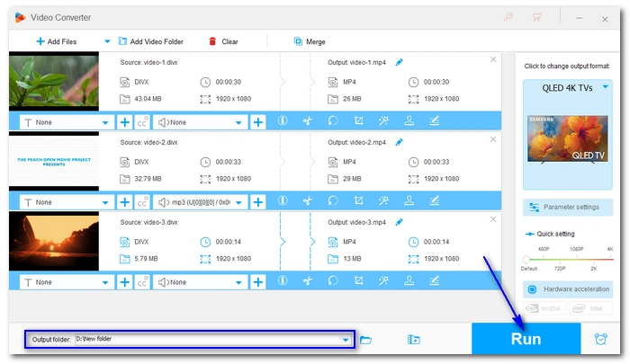This screenshot has height=364, width=630.
Task: Select the video-2 Peach Open Movie thumbnail
Action: point(54,162)
